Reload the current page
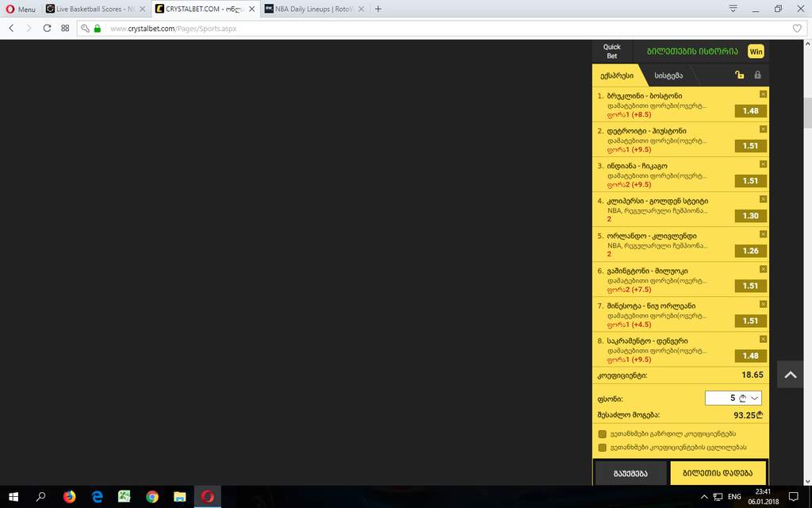 47,29
